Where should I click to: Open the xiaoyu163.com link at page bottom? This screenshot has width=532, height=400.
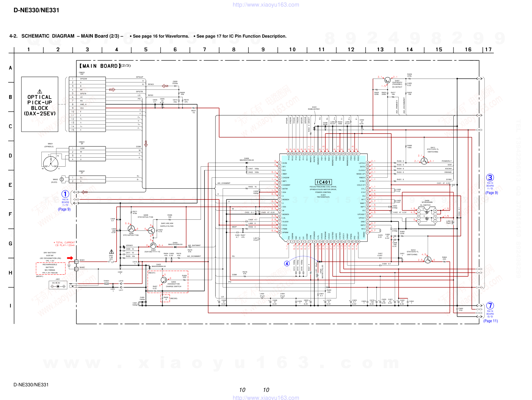point(266,397)
